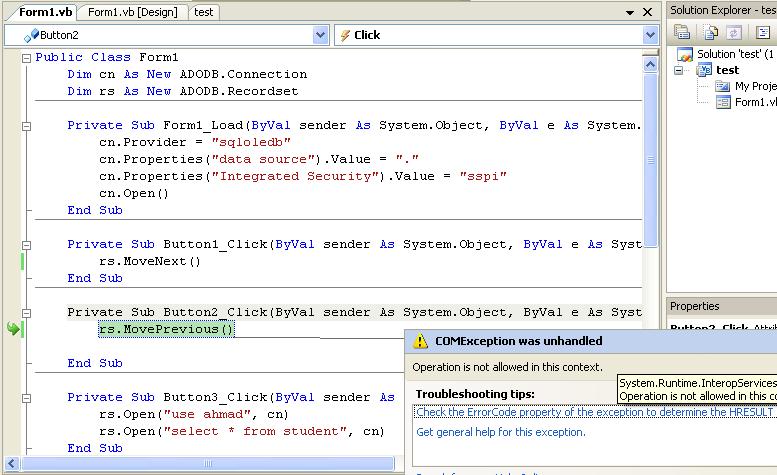Image resolution: width=777 pixels, height=475 pixels.
Task: Collapse the Button1_Click sub outline
Action: (x=26, y=245)
